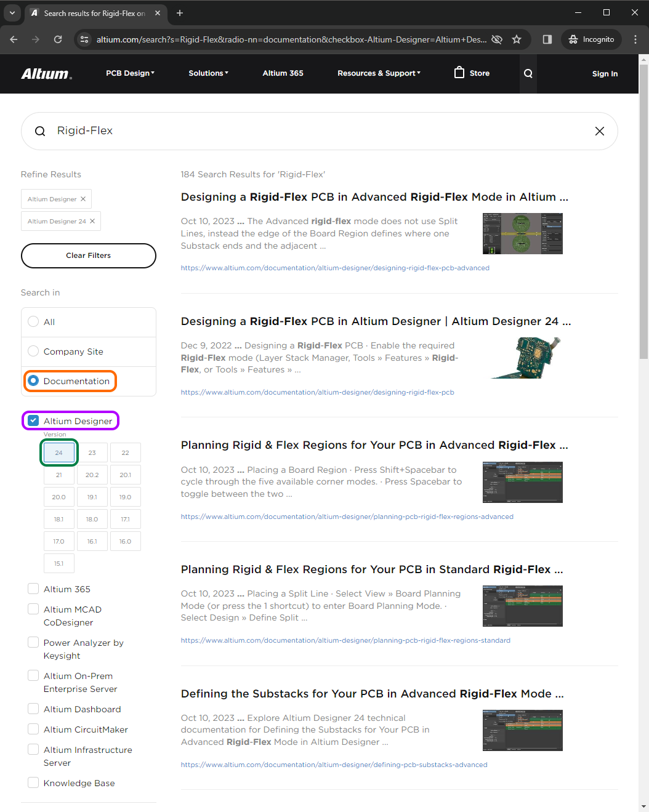Click the Store shopping bag icon
This screenshot has height=812, width=649.
tap(459, 73)
